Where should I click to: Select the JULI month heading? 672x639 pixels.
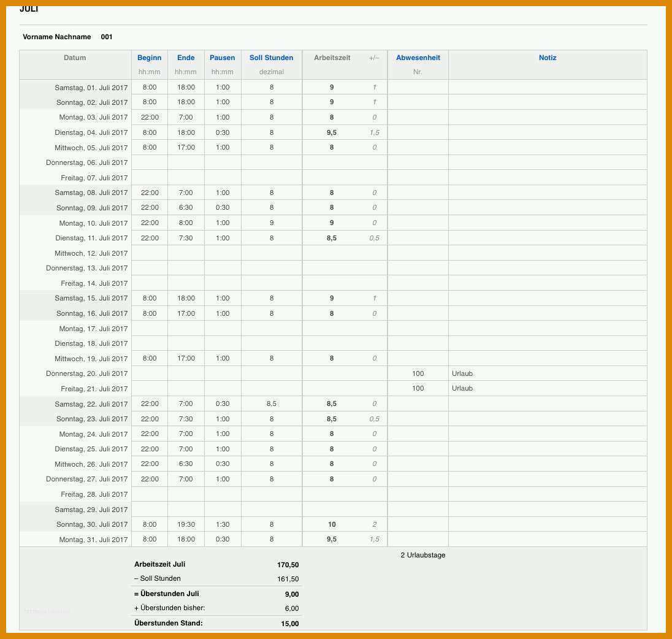(x=29, y=9)
